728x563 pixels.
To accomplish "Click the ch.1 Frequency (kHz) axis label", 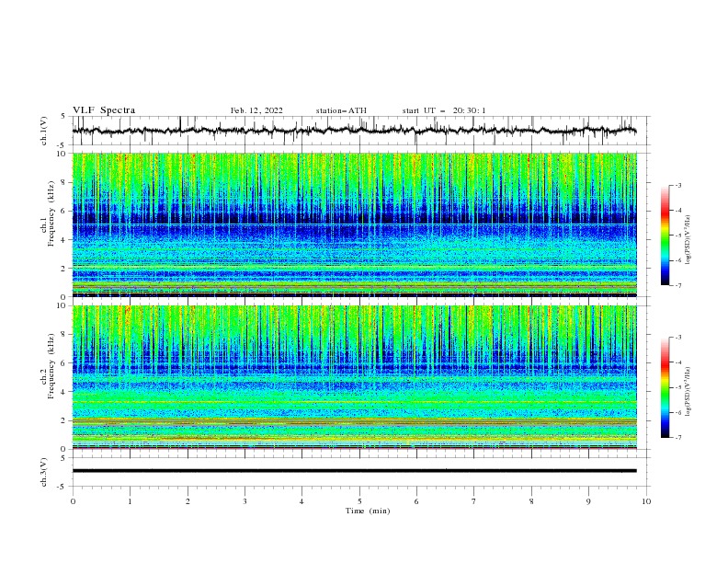I will click(48, 213).
